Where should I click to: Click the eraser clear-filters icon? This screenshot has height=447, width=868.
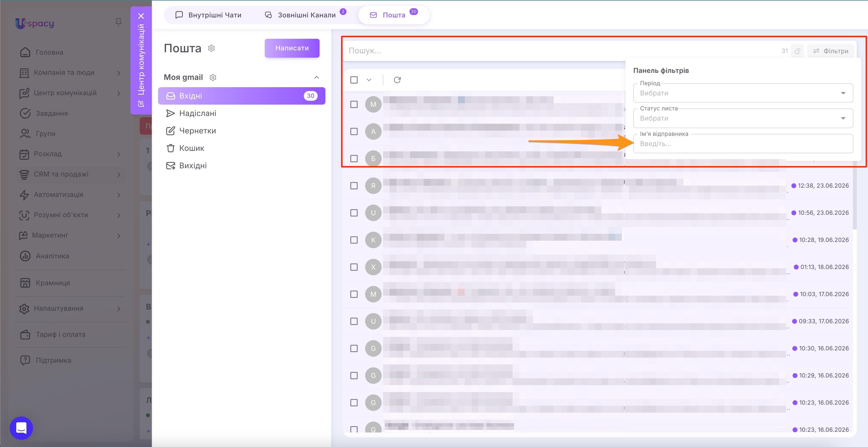[x=797, y=51]
